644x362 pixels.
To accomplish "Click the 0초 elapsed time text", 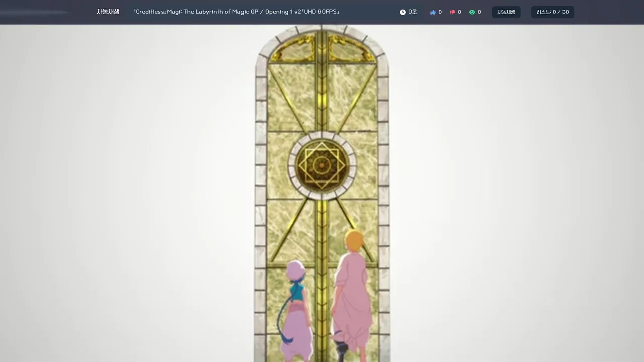I will tap(413, 12).
